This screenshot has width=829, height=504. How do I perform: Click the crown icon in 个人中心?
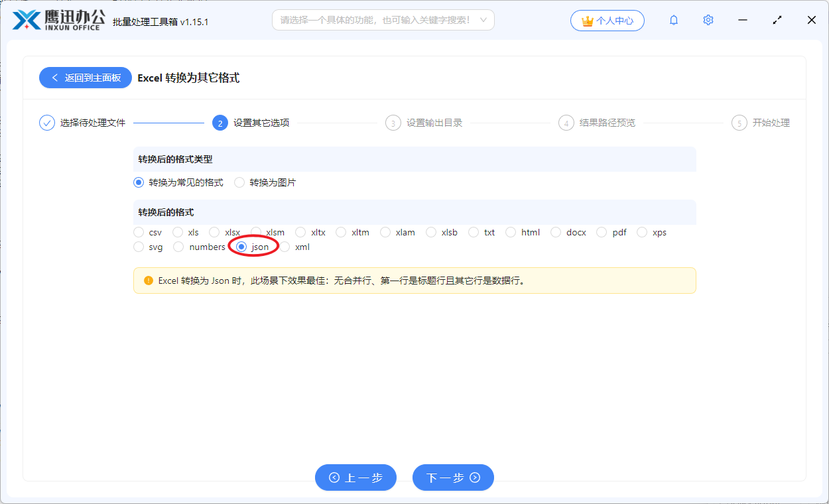(x=587, y=21)
